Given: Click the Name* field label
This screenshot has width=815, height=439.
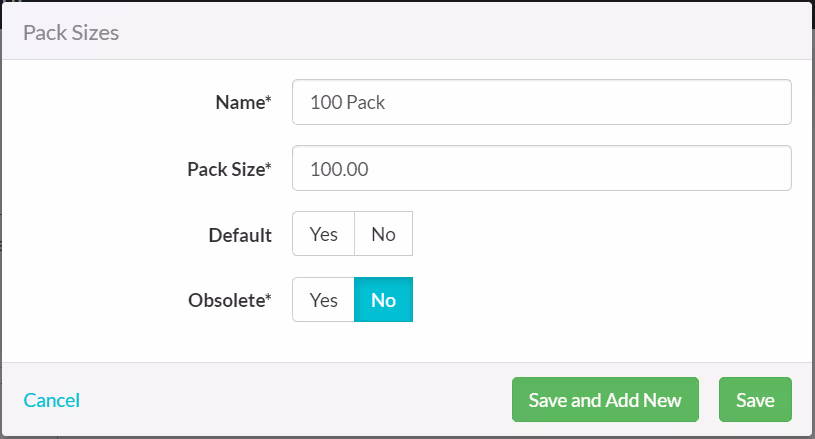Looking at the screenshot, I should tap(243, 102).
